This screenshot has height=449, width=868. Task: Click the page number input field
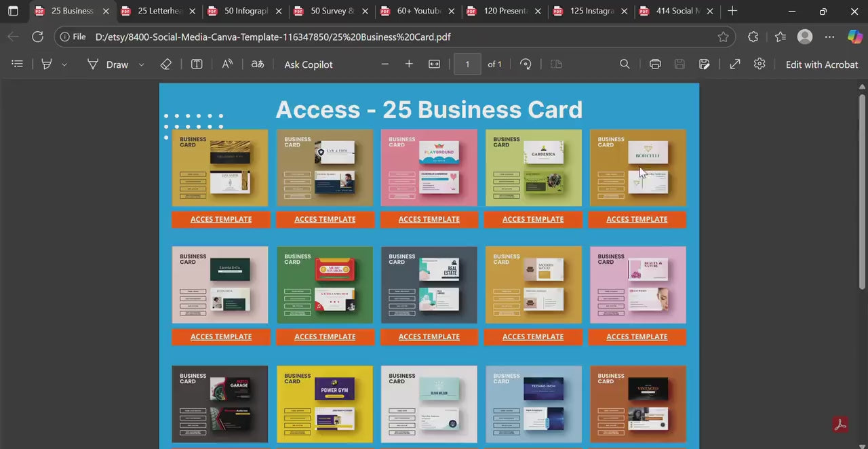tap(467, 64)
